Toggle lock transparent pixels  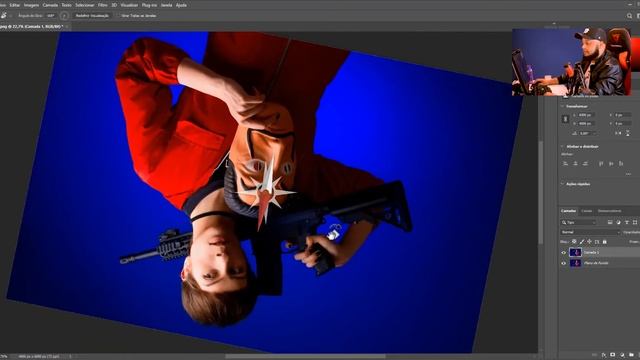click(x=574, y=242)
